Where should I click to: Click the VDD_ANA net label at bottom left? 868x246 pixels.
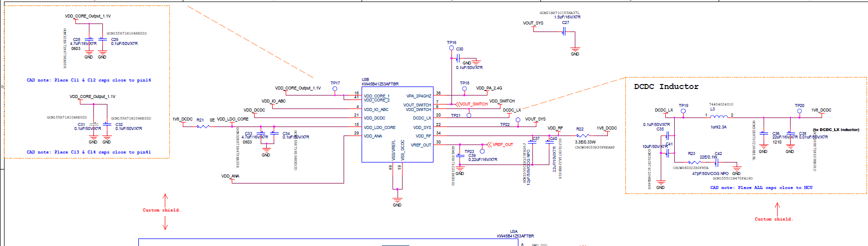coord(230,176)
